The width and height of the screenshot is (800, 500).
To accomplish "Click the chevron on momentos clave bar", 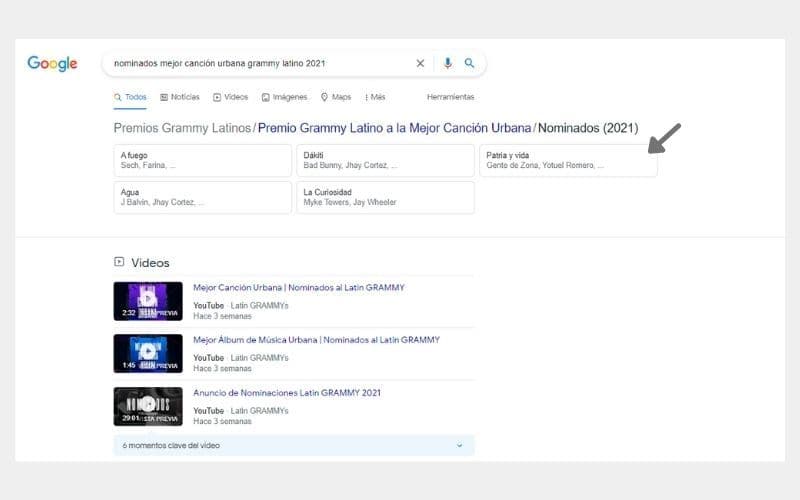I will click(x=459, y=445).
